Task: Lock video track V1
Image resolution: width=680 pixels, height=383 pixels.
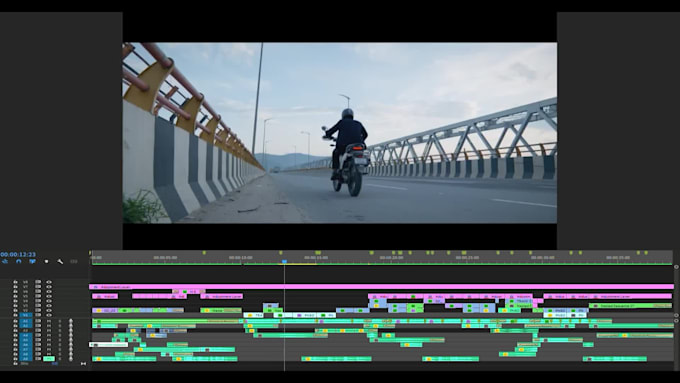Action: tap(15, 315)
